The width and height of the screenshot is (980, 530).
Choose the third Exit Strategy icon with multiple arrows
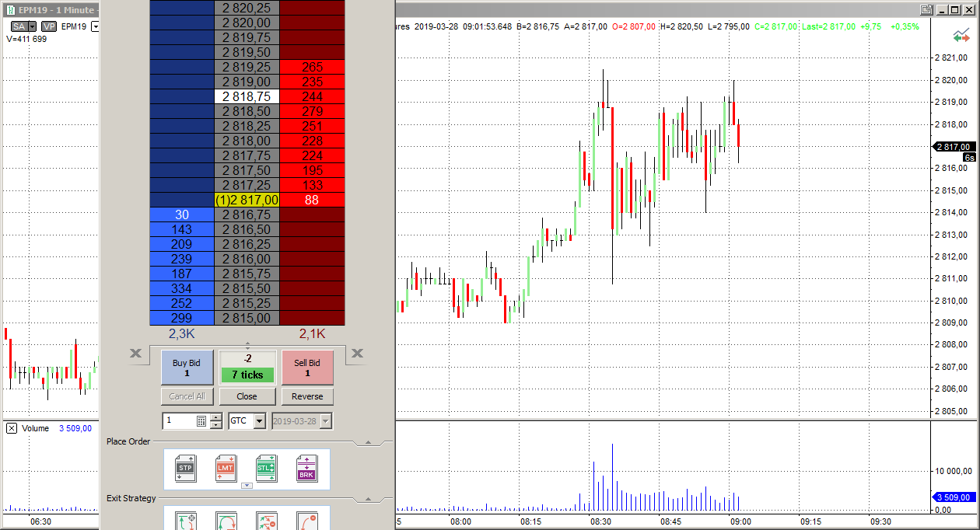point(266,521)
